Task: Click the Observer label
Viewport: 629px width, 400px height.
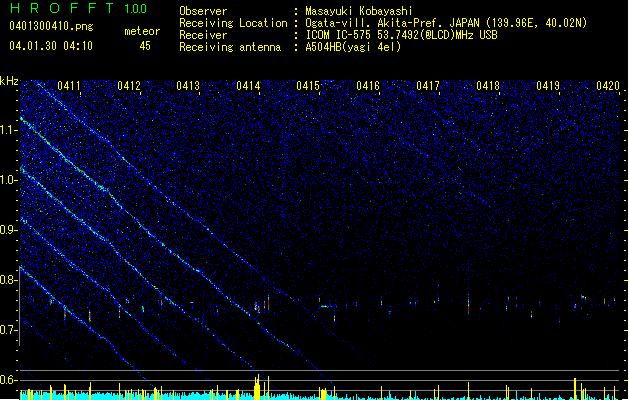Action: point(203,11)
